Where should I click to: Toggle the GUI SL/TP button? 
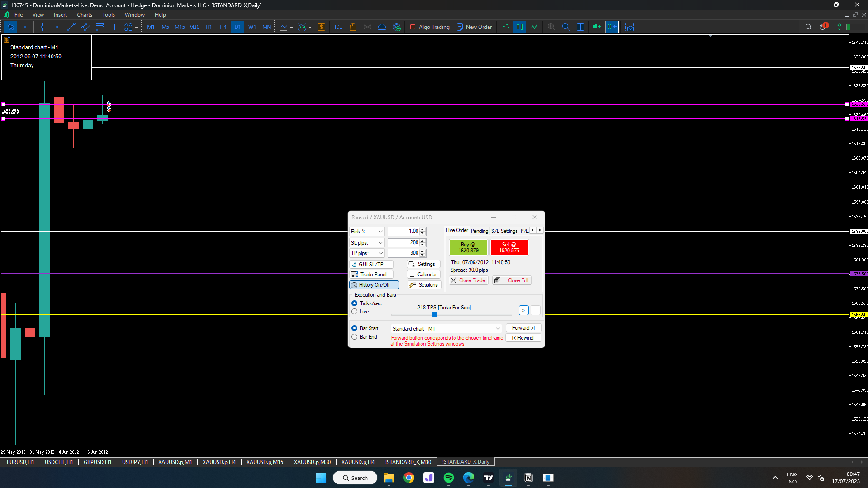(x=371, y=265)
